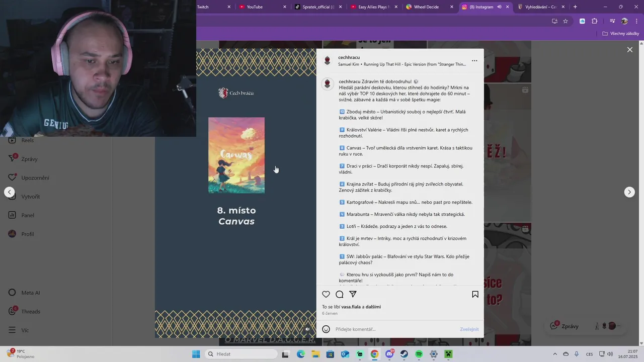Open the Samuel Kim audio track link
The image size is (644, 362).
(x=401, y=64)
